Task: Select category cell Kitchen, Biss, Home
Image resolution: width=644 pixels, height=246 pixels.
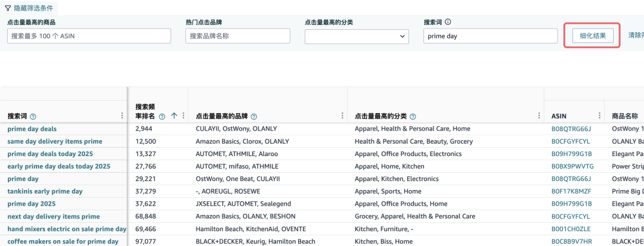Action: pos(383,241)
